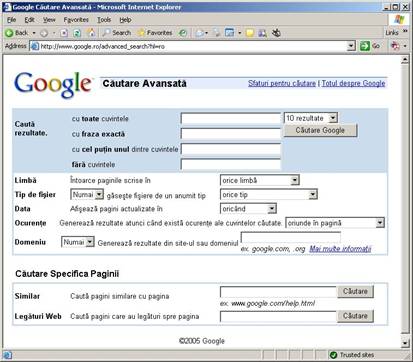Screen dimensions: 413x362
Task: Click the Back navigation button
Action: point(17,33)
